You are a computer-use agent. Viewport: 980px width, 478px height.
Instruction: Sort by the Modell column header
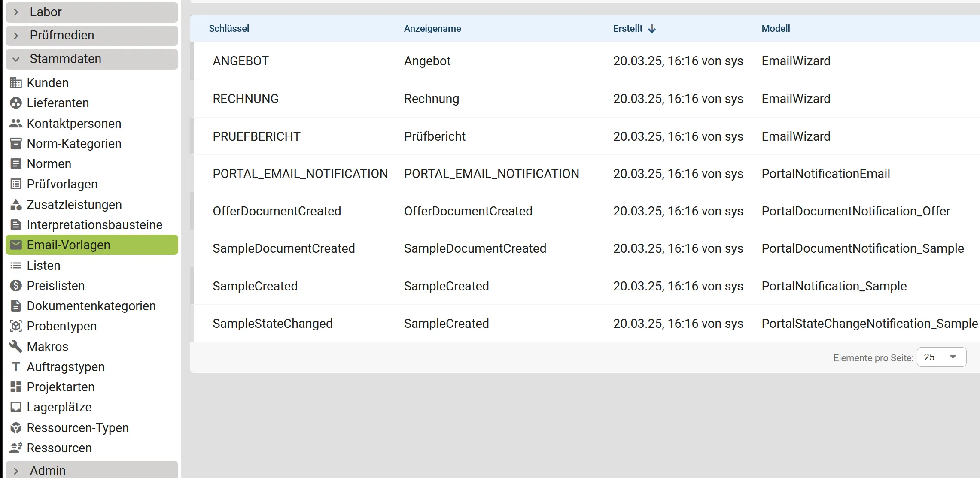(x=776, y=29)
